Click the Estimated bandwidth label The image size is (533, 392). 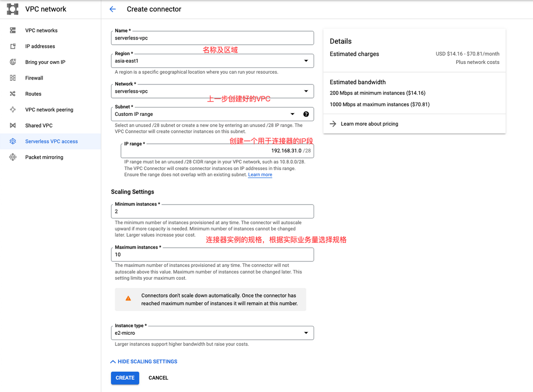358,82
